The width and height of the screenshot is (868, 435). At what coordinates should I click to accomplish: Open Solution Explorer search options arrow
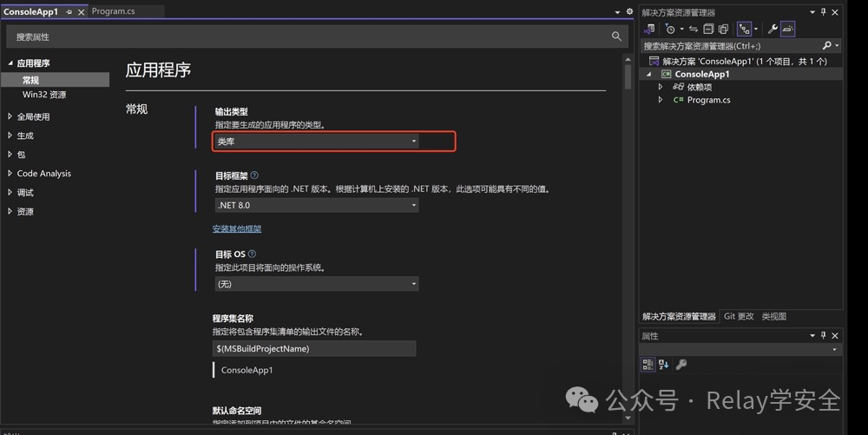(x=837, y=46)
